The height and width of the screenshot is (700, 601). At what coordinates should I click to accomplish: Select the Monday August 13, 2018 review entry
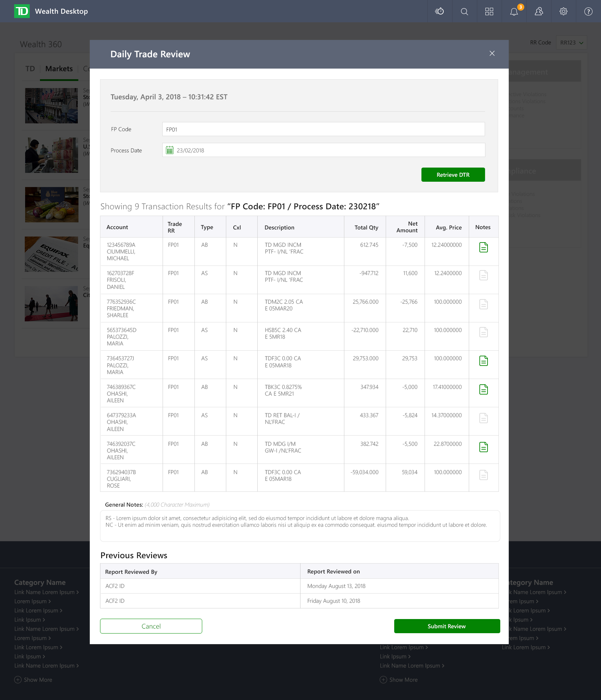(x=299, y=586)
